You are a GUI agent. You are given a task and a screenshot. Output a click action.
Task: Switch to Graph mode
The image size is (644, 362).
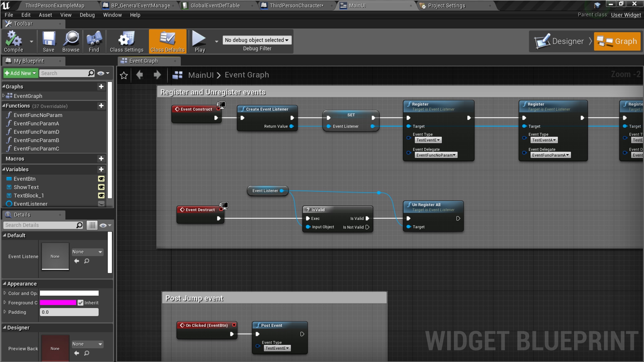tap(617, 41)
